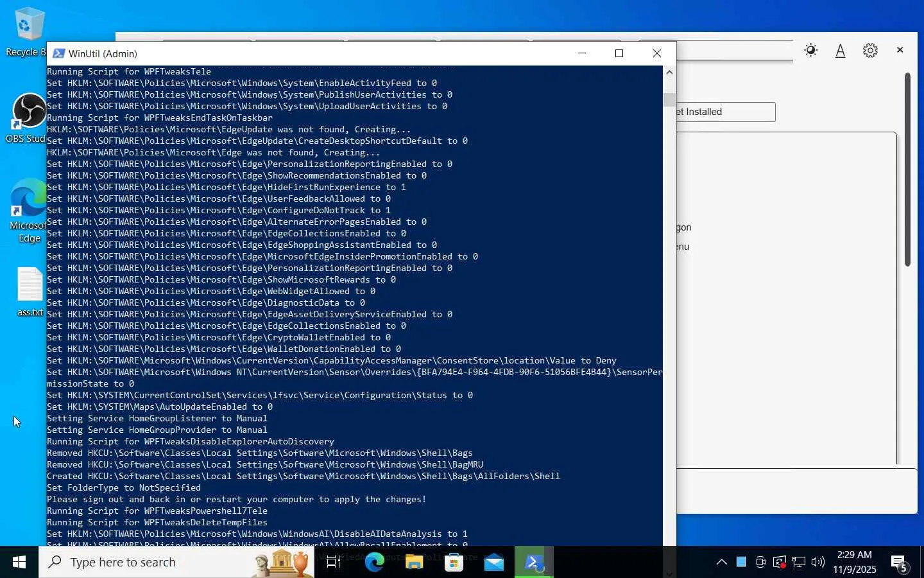Click the WinUtil main window vertical scrollbar
924x578 pixels.
pyautogui.click(x=907, y=170)
